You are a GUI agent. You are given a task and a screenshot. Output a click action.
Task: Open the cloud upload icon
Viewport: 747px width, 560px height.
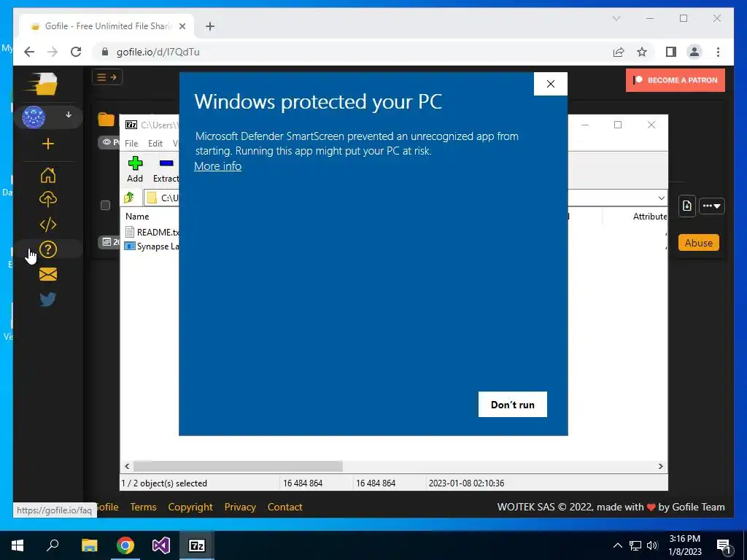coord(48,200)
